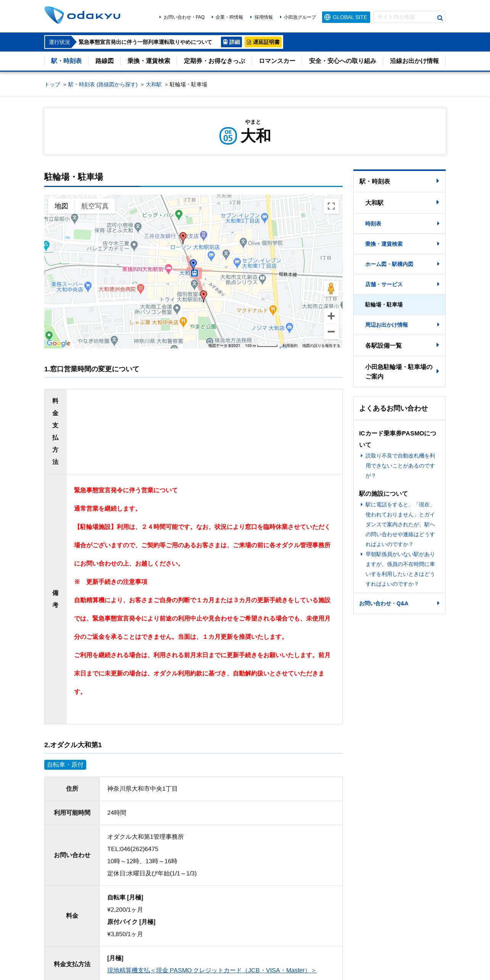Open Street View pegman
The image size is (490, 980).
tap(331, 289)
